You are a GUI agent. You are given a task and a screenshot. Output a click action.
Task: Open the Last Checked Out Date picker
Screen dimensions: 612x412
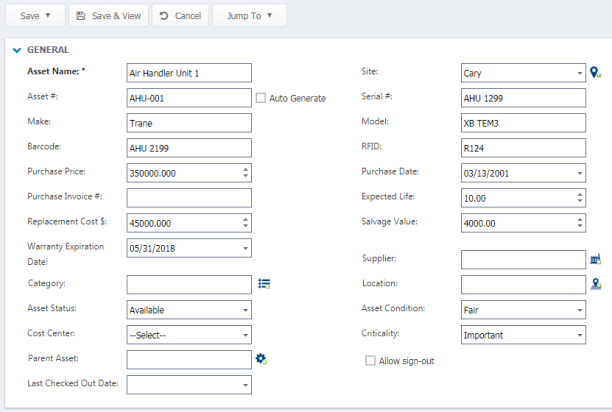coord(246,385)
